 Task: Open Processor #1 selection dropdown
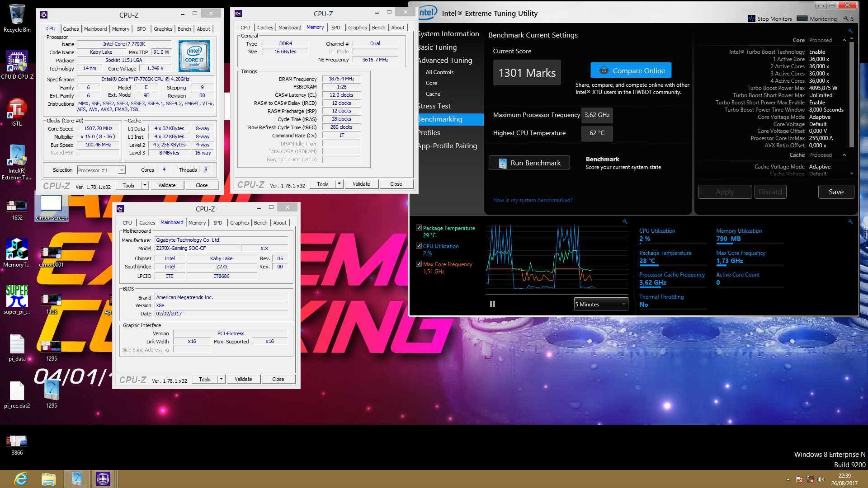point(101,170)
